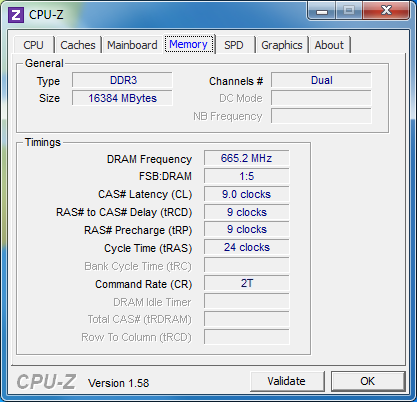Click the 'RAS# Precharge (tRP)' label
The image size is (417, 402).
pyautogui.click(x=138, y=230)
